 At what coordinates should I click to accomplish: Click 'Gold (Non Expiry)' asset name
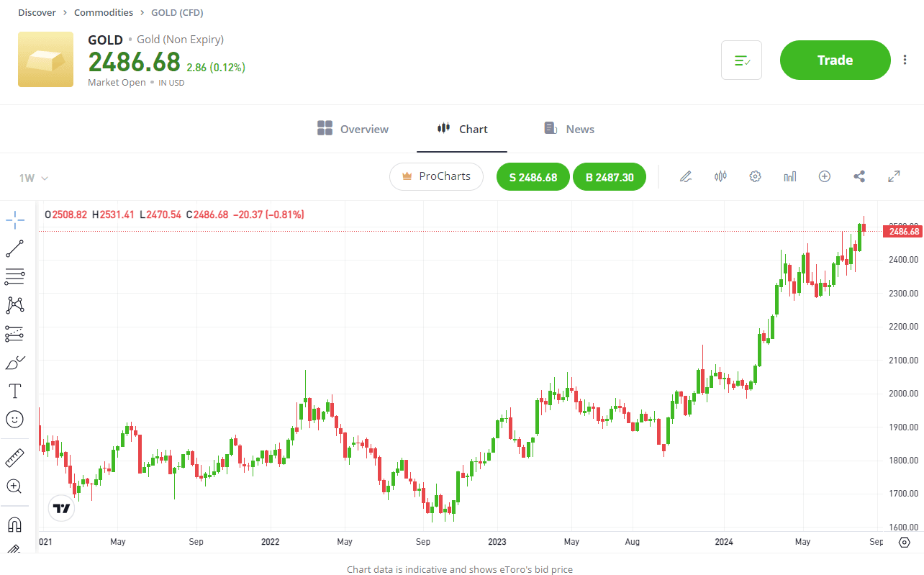coord(180,40)
